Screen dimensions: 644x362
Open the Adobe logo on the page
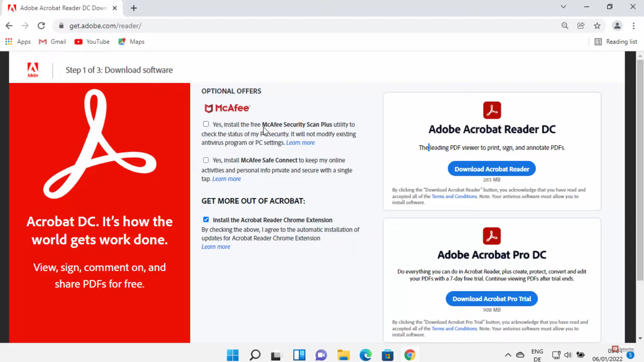pos(33,69)
